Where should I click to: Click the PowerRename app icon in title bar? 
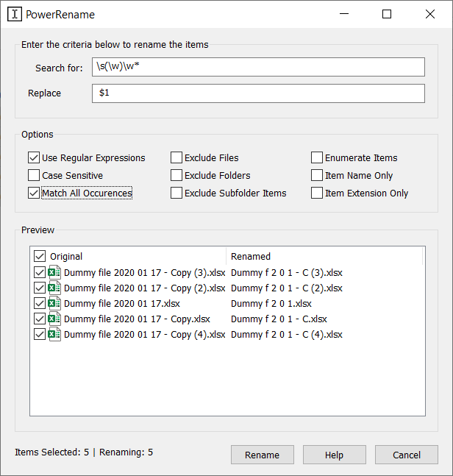pos(15,14)
